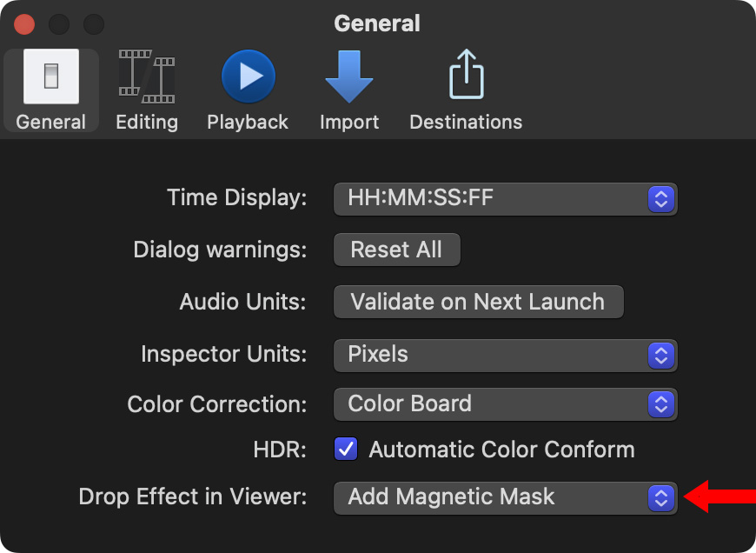
Task: Click the gray minimize window button
Action: coord(59,23)
